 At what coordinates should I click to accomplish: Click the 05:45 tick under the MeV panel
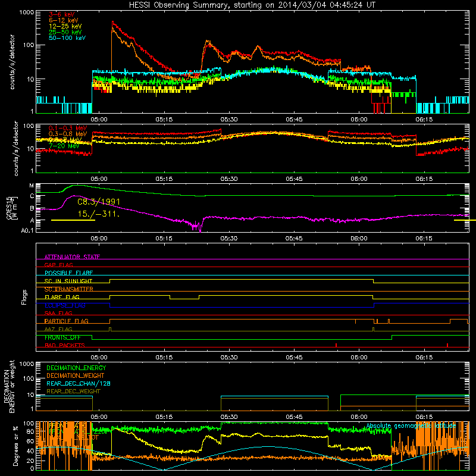tap(294, 179)
